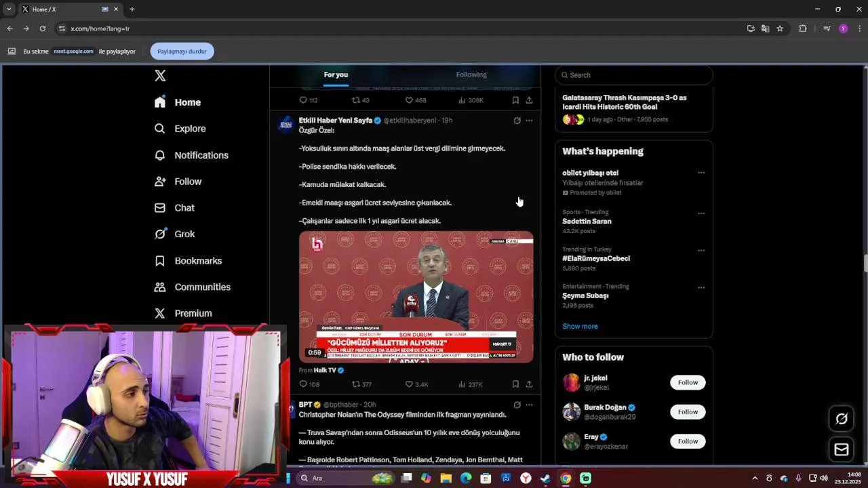The image size is (868, 488).
Task: Open the floating Messages envelope button
Action: [842, 449]
